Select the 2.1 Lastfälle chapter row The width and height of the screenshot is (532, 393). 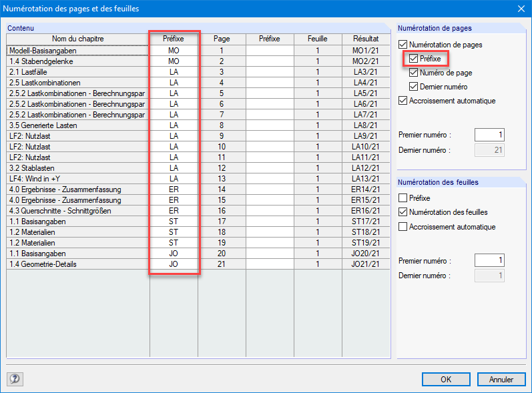tap(77, 72)
